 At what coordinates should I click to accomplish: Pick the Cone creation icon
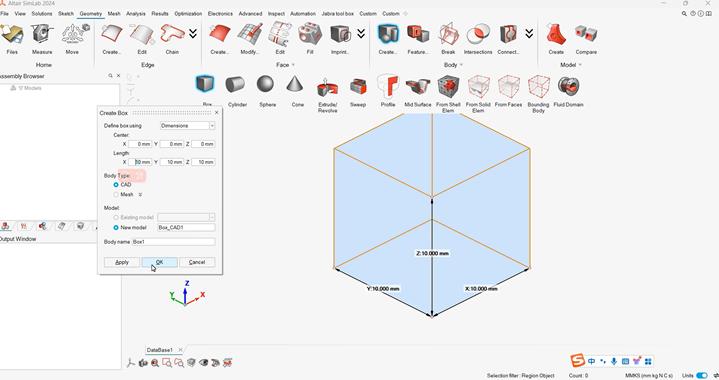(x=295, y=85)
